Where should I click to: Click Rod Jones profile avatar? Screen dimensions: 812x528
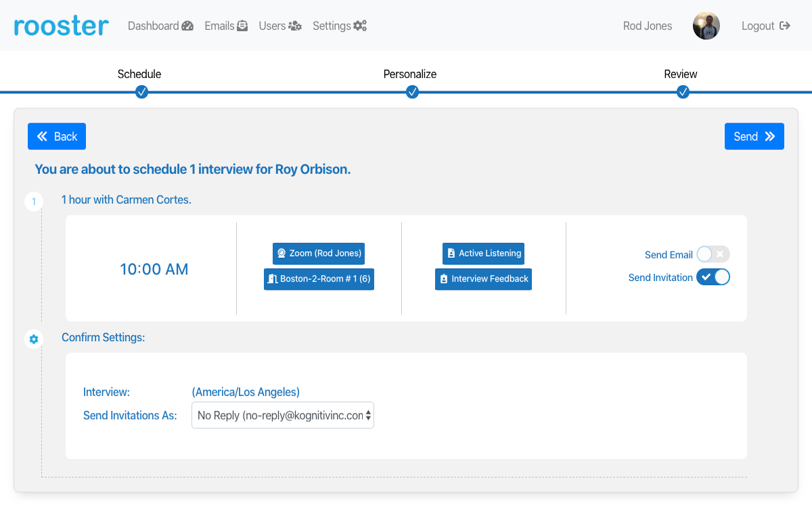tap(706, 26)
